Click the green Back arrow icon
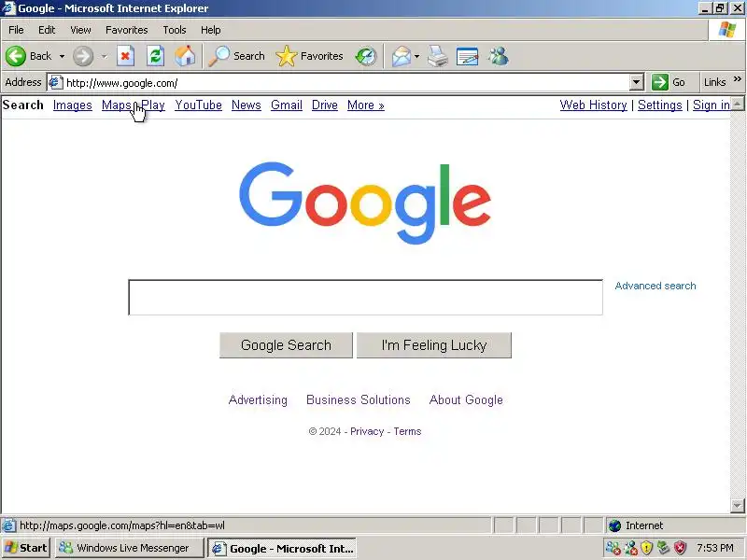The height and width of the screenshot is (560, 747). coord(16,56)
